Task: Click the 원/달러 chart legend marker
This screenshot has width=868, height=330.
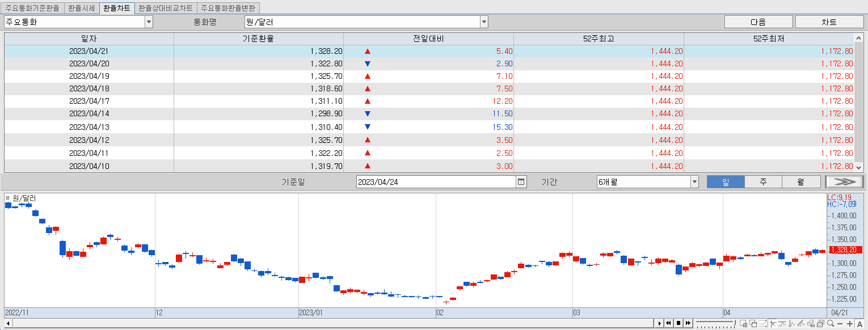Action: point(7,198)
